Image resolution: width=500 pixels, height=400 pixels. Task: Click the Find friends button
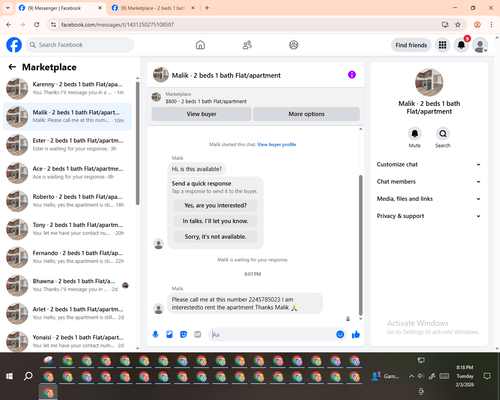[x=411, y=45]
